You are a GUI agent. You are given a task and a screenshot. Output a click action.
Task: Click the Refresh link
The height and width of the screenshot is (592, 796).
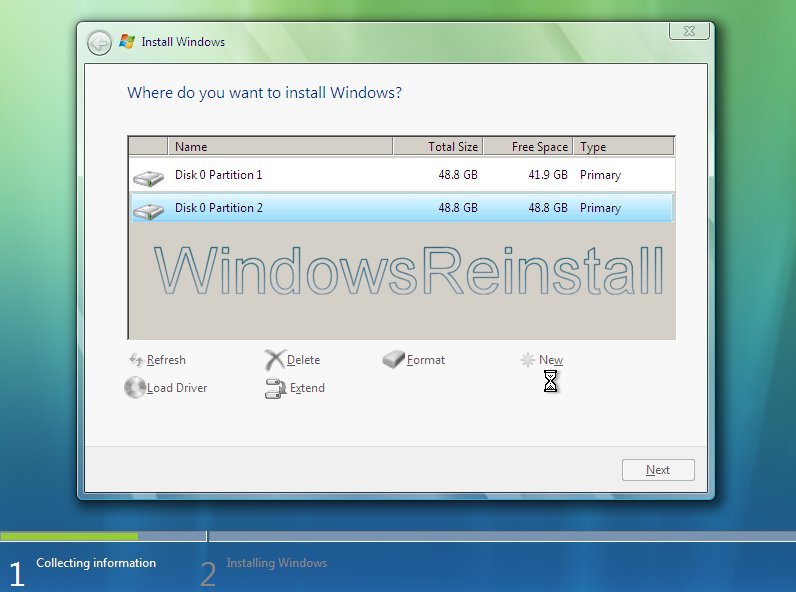(x=166, y=360)
